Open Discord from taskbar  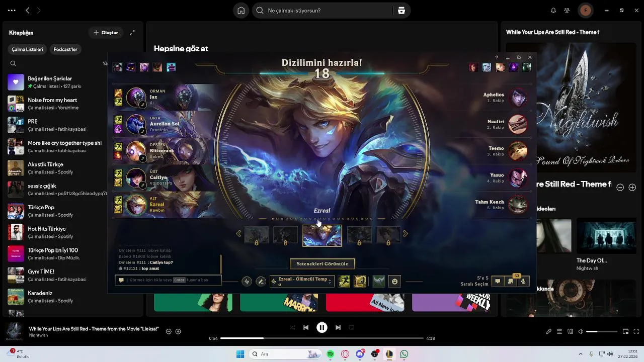tap(360, 354)
